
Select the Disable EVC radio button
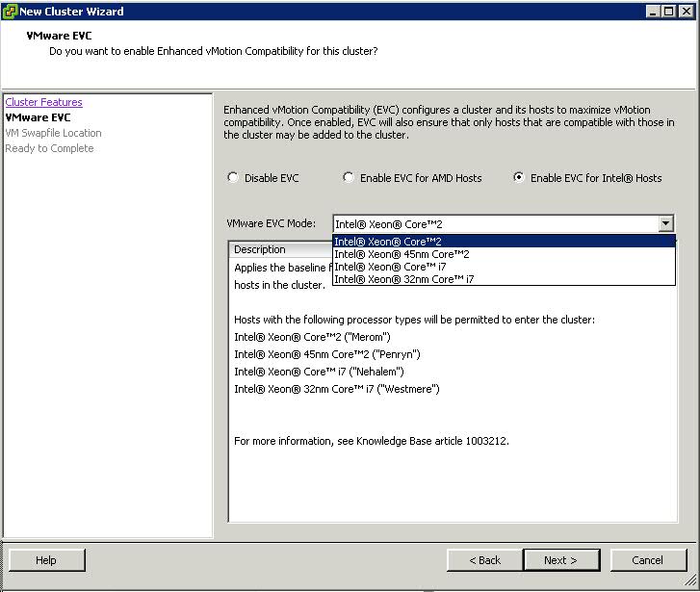(233, 177)
